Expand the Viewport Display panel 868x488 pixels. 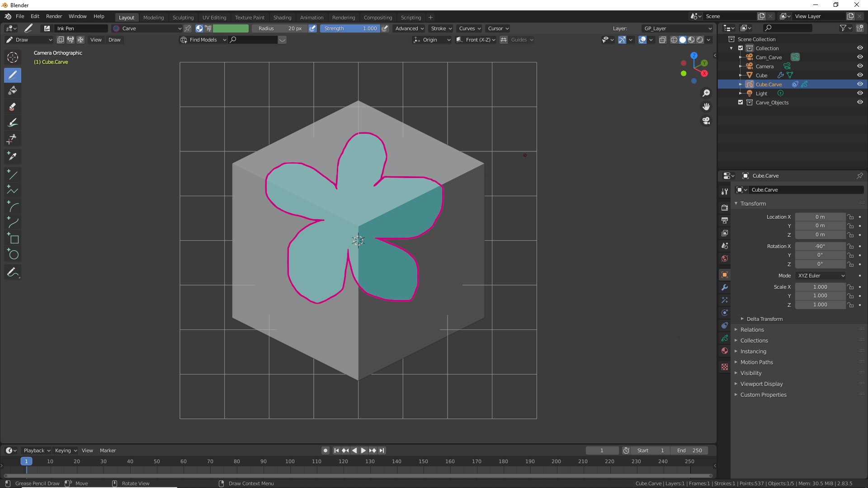pos(761,384)
